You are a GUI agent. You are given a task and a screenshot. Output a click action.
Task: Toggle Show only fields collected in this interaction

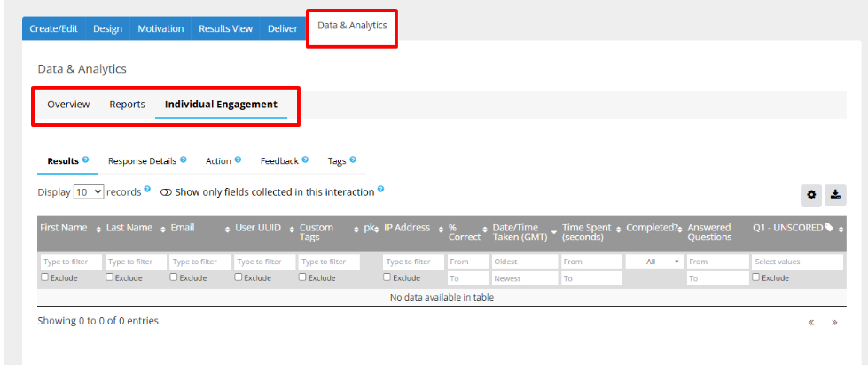(x=166, y=191)
